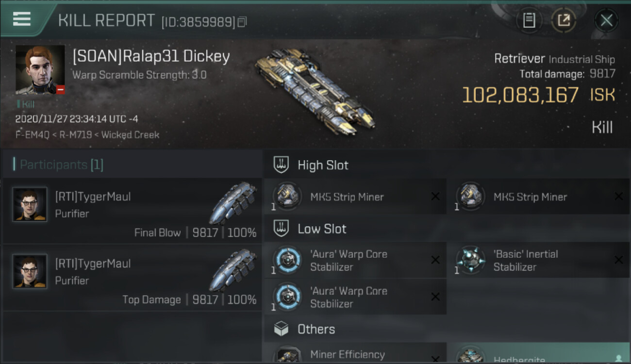
Task: Open TygerMaul's Final Blow portrait
Action: 30,204
